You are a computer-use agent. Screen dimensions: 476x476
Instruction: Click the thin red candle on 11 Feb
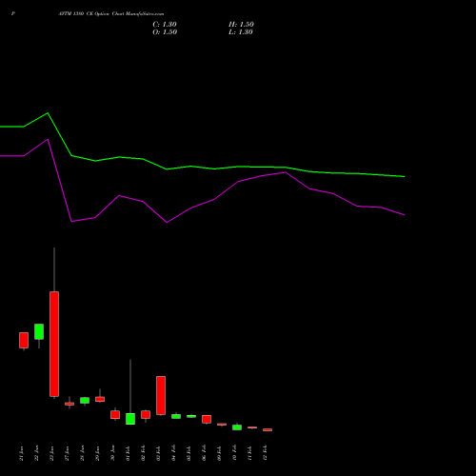252,427
